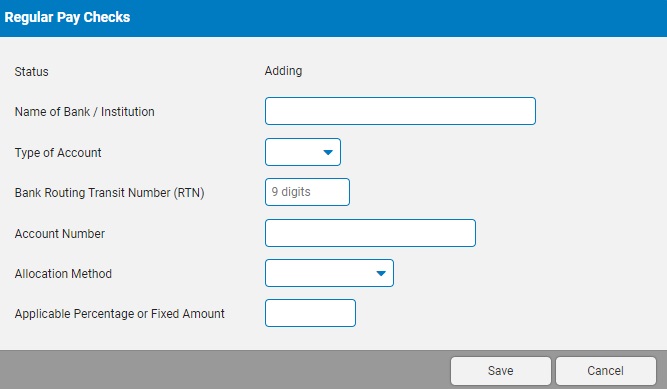Click the Regular Pay Checks title
667x389 pixels.
[67, 17]
